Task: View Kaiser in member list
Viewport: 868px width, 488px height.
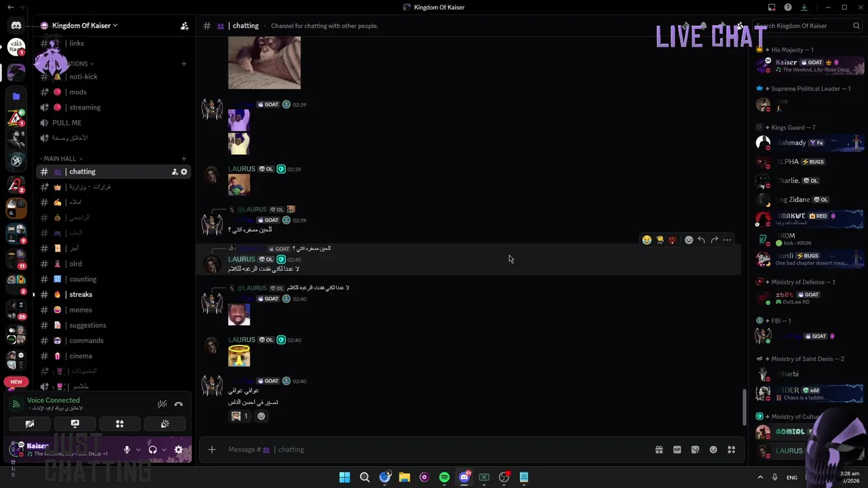Action: click(x=810, y=65)
